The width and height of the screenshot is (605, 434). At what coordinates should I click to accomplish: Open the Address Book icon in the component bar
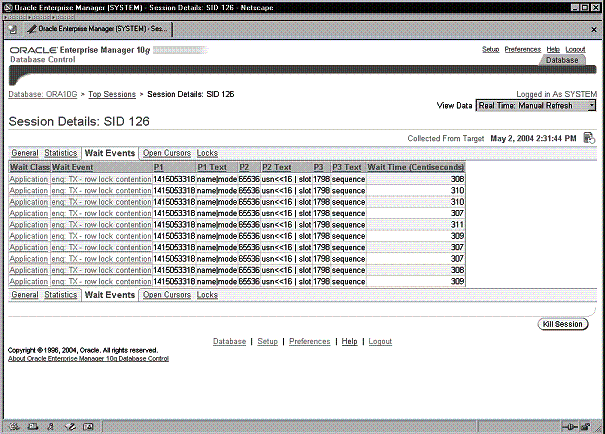88,426
